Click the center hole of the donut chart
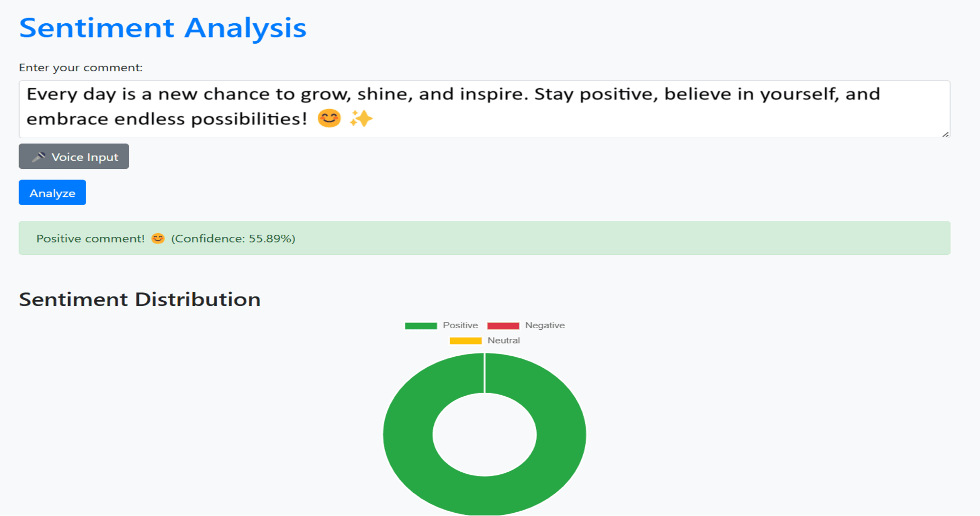The image size is (980, 516). [484, 434]
